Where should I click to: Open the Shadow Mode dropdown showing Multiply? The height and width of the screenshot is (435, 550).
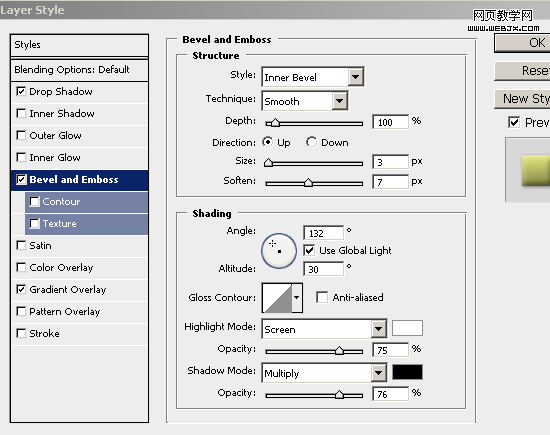[x=324, y=373]
